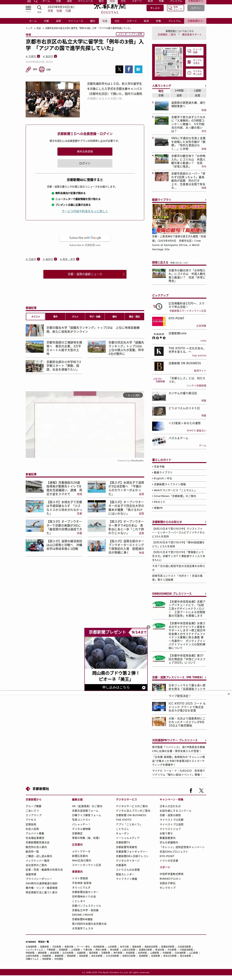Open the KYO-POINT logo item
The width and height of the screenshot is (232, 980).
pyautogui.click(x=159, y=321)
